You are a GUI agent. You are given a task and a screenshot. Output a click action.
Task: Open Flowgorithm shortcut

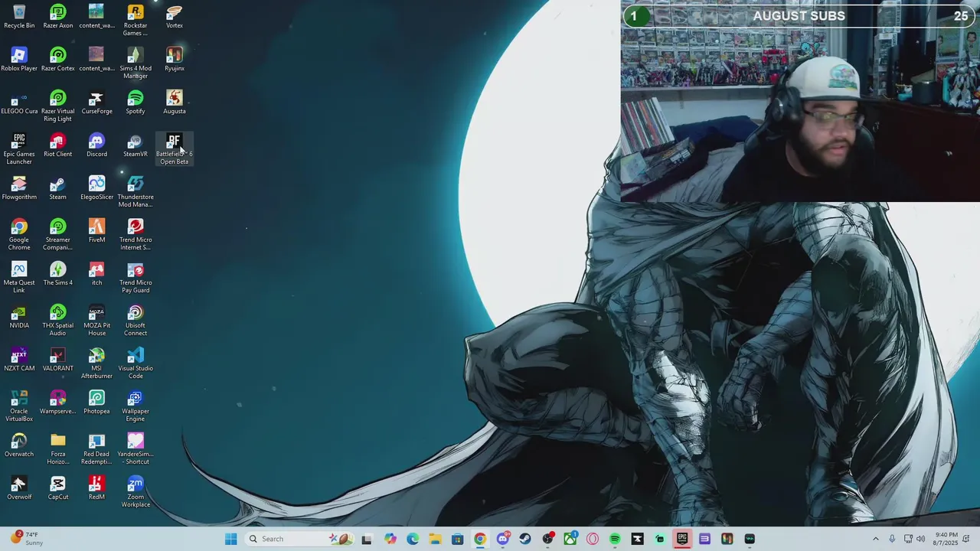pos(19,188)
